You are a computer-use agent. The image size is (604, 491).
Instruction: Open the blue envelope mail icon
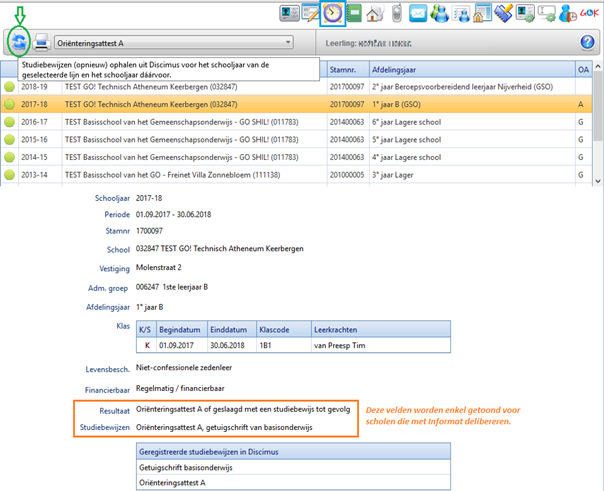click(418, 13)
